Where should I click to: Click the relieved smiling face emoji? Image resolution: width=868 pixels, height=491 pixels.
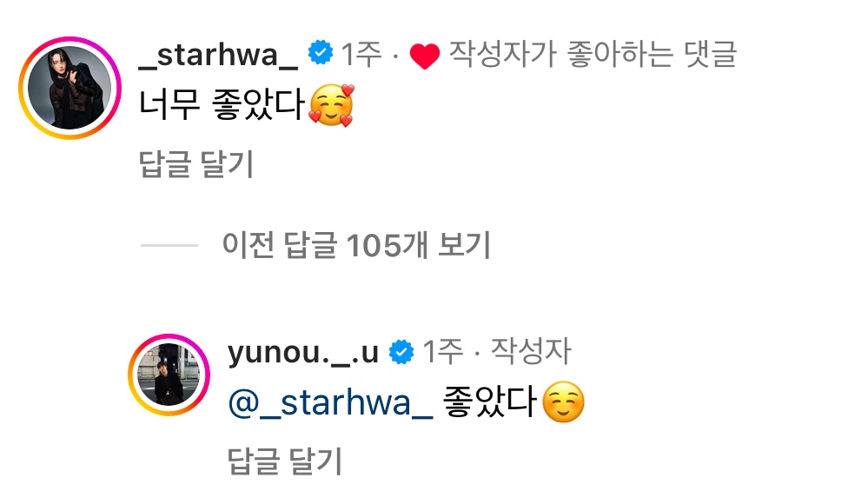[564, 402]
